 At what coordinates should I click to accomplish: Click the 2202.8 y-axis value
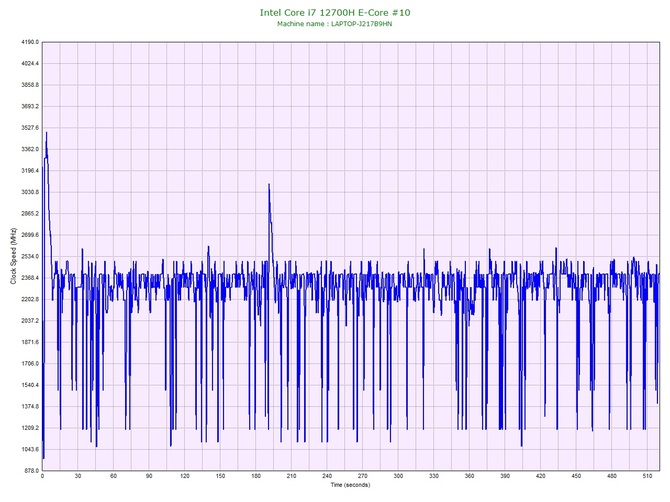(x=30, y=299)
